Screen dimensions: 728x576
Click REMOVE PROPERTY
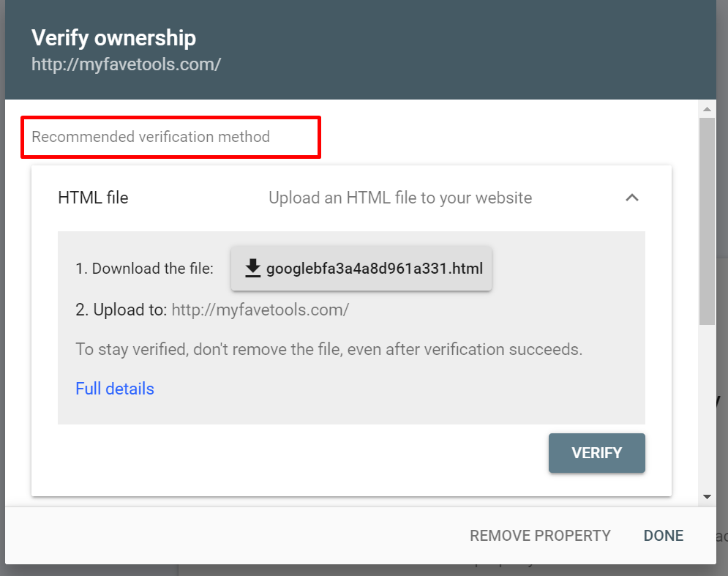[540, 536]
